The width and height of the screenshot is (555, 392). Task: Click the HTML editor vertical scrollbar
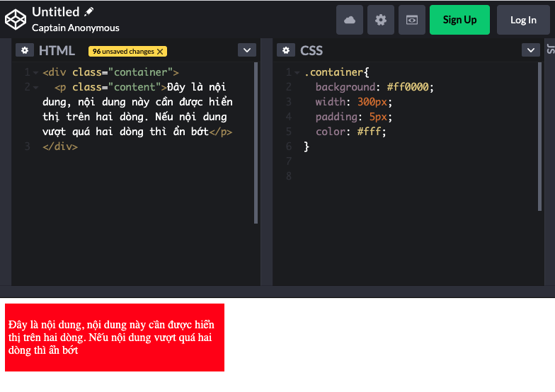(256, 142)
